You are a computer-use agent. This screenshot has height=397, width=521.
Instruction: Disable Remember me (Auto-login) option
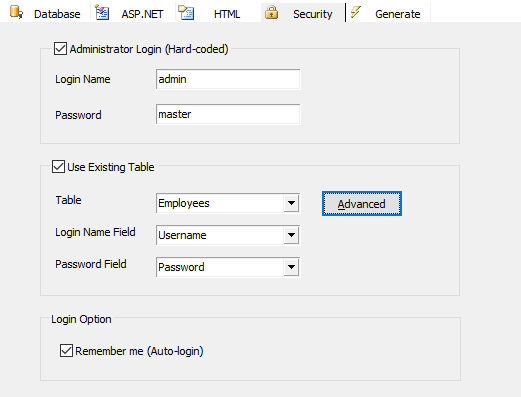(x=66, y=351)
